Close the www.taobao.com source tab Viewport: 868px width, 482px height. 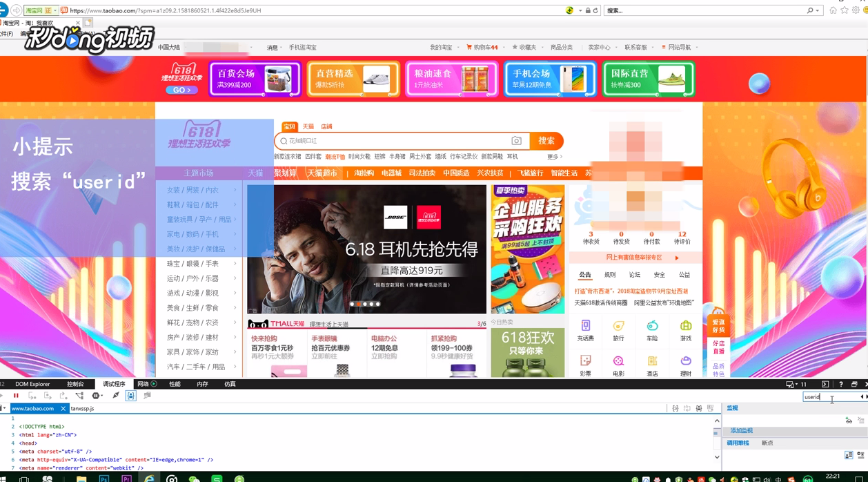63,409
